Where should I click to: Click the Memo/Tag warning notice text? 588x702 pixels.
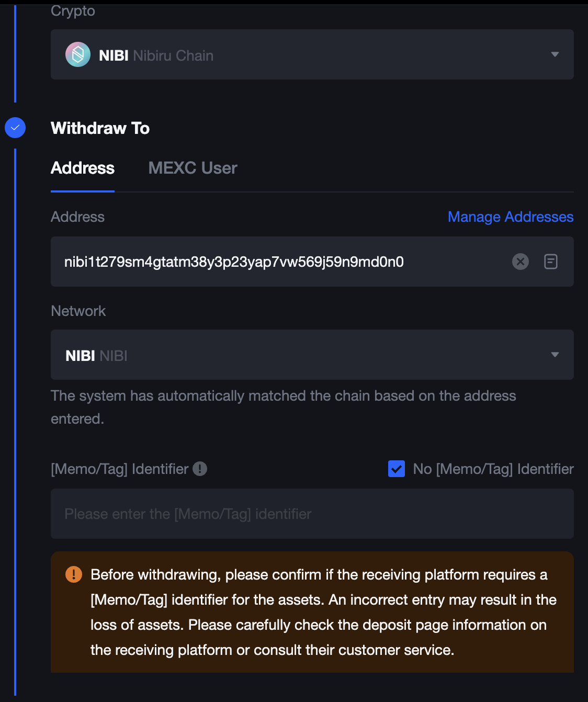tap(323, 612)
